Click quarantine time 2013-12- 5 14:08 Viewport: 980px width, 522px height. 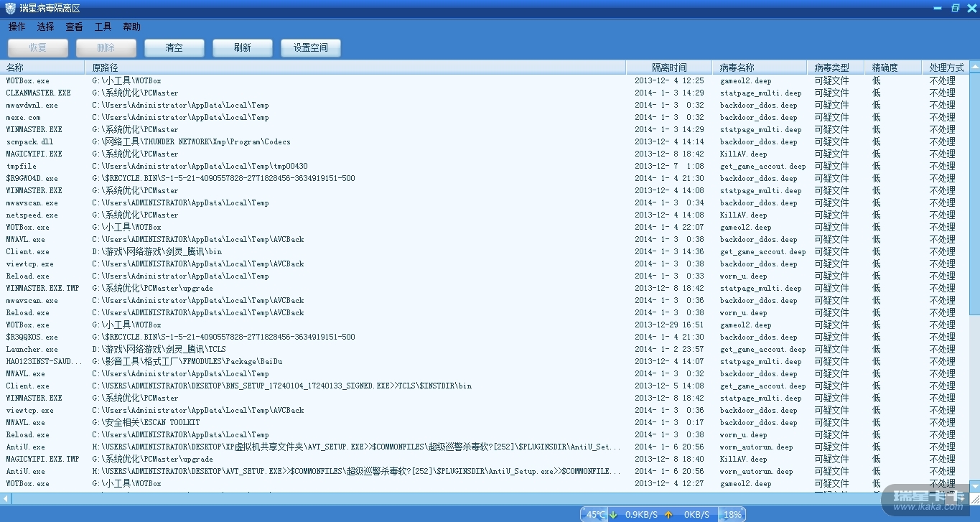[x=669, y=386]
